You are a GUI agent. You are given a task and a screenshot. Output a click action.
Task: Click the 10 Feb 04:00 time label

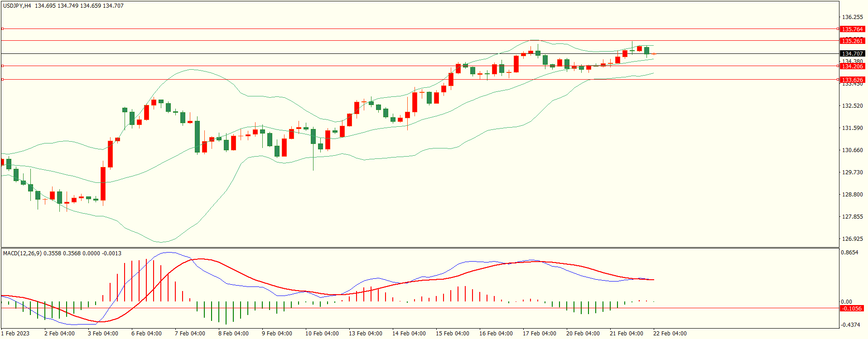click(322, 334)
